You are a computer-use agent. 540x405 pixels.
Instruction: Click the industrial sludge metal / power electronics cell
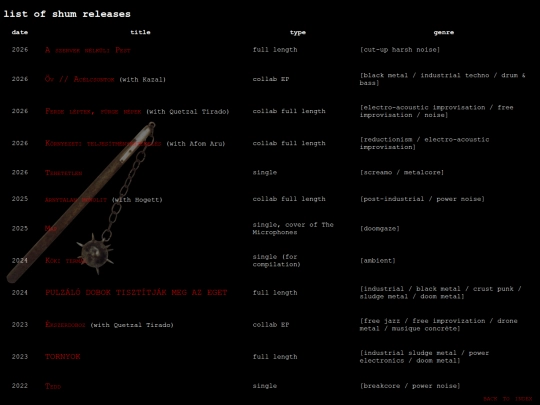click(425, 356)
